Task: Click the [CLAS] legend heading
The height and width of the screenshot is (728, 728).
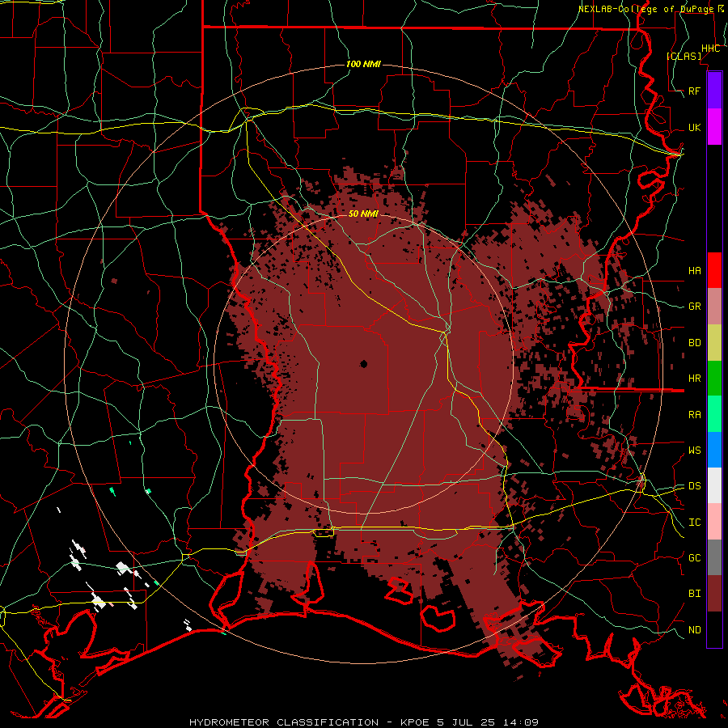Action: (x=684, y=56)
